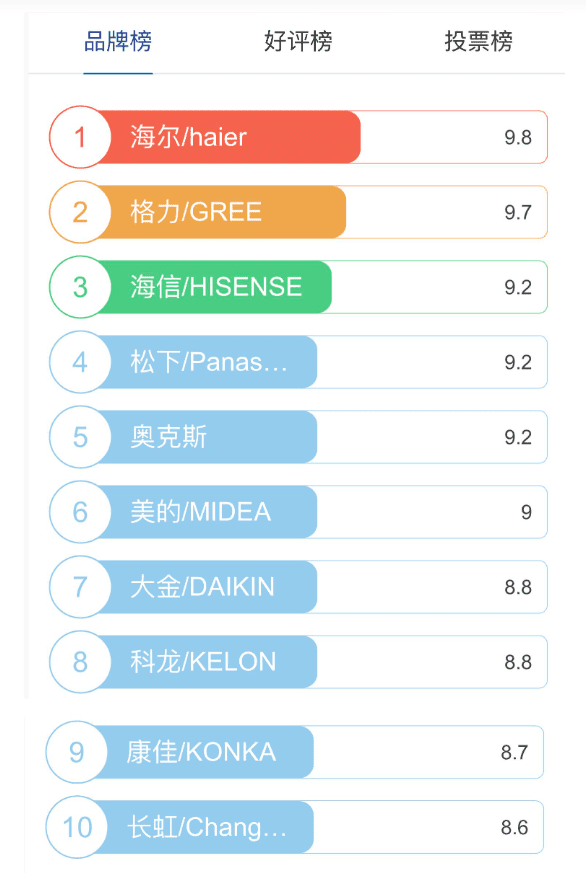
Task: Select the 海信/HISENSE brand bar
Action: (298, 287)
